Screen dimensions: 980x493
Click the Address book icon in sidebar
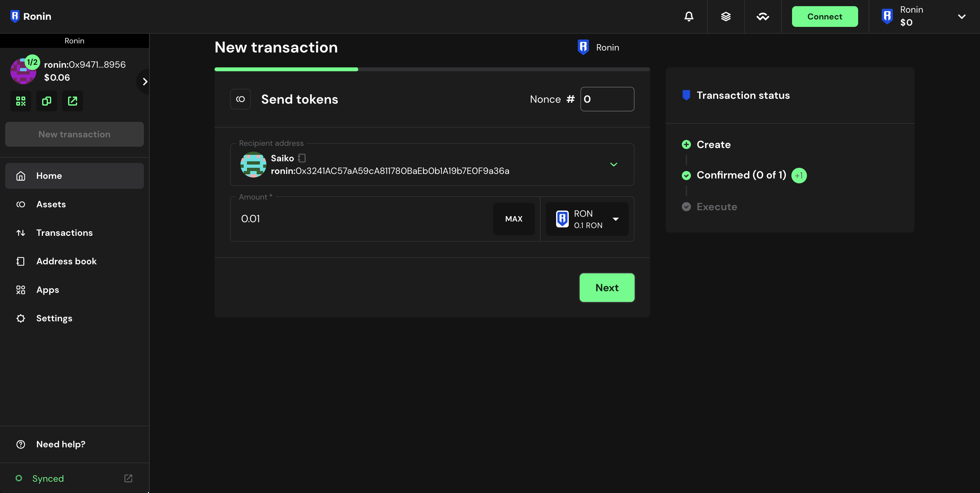20,261
